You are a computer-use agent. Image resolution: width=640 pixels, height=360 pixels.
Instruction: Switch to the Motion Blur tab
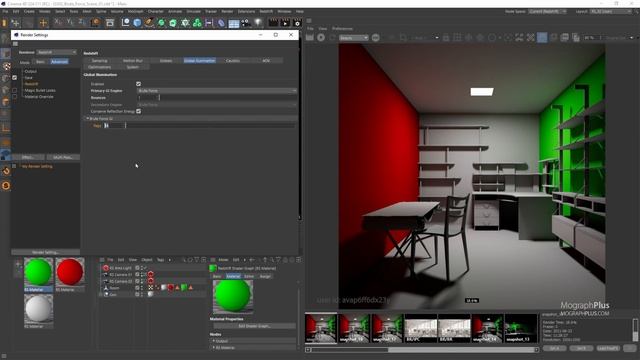point(133,60)
